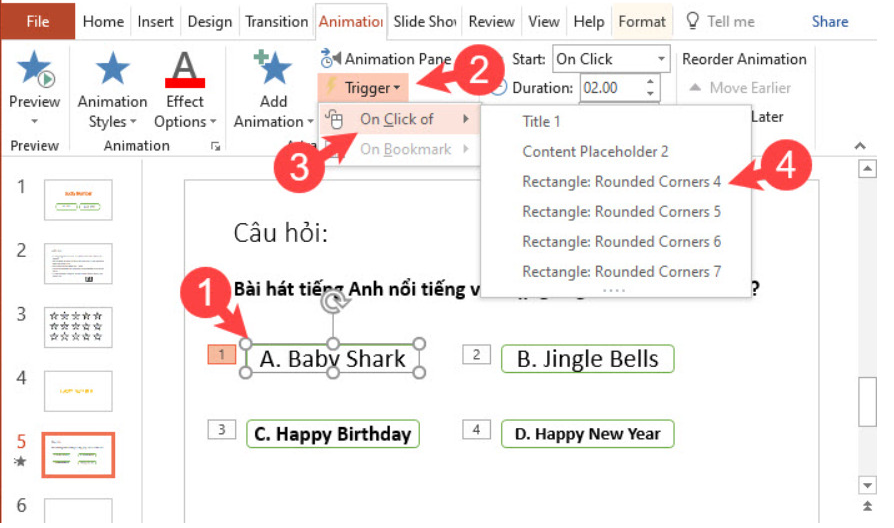Click animation order tag 1 beside Baby Shark
This screenshot has width=894, height=528.
(x=221, y=354)
